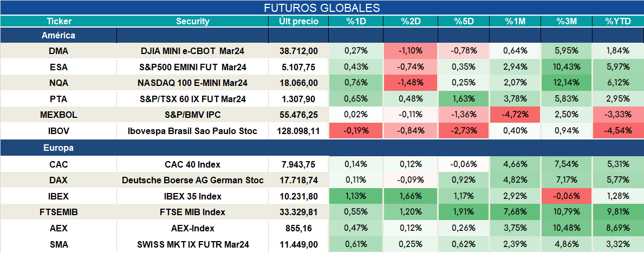Select the América section row
The width and height of the screenshot is (644, 253).
(x=322, y=36)
